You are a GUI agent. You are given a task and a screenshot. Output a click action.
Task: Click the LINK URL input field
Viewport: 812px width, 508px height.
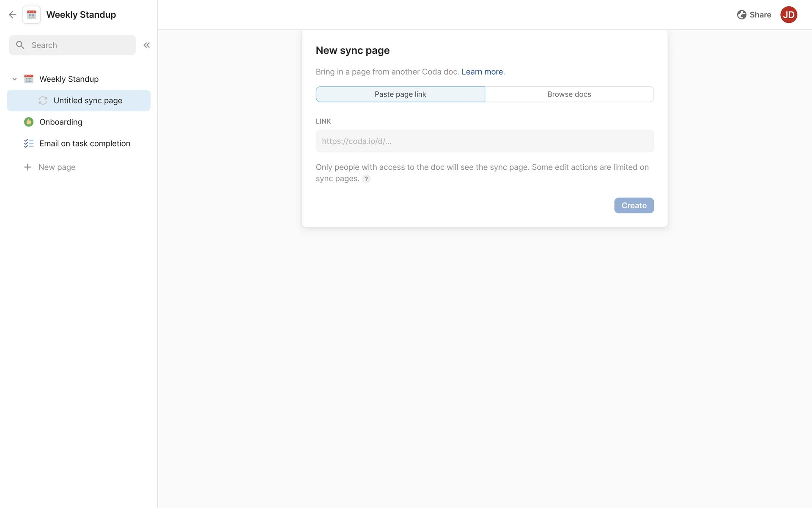pyautogui.click(x=484, y=141)
